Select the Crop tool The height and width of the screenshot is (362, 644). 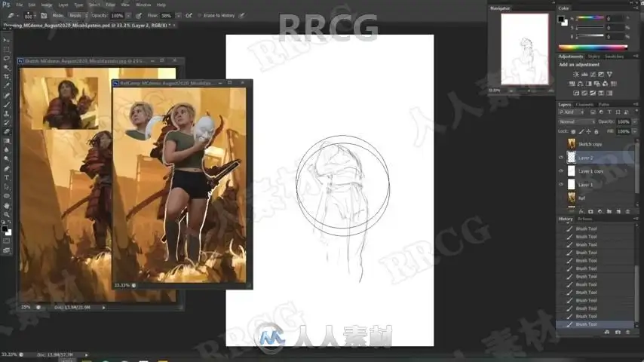(7, 76)
